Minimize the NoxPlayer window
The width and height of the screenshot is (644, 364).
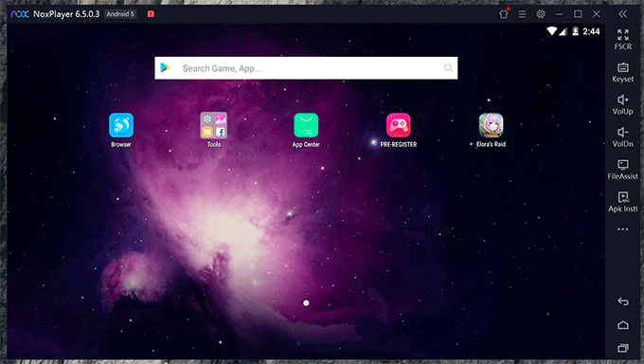(x=559, y=14)
